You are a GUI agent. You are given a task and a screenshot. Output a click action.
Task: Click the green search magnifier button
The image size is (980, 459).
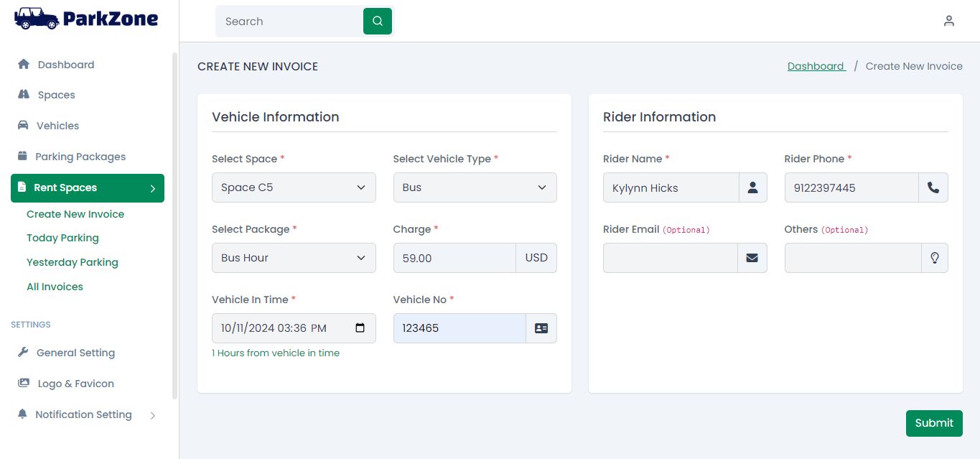point(378,22)
